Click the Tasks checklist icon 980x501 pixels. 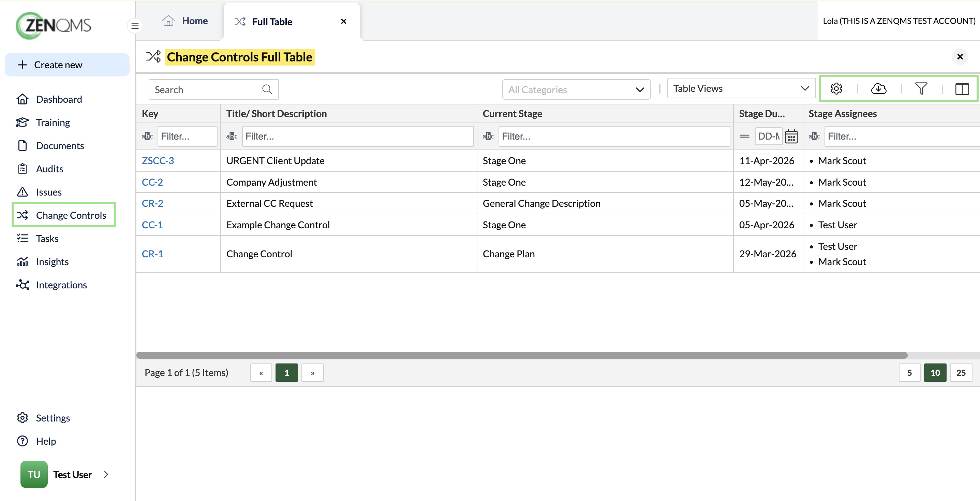point(23,238)
